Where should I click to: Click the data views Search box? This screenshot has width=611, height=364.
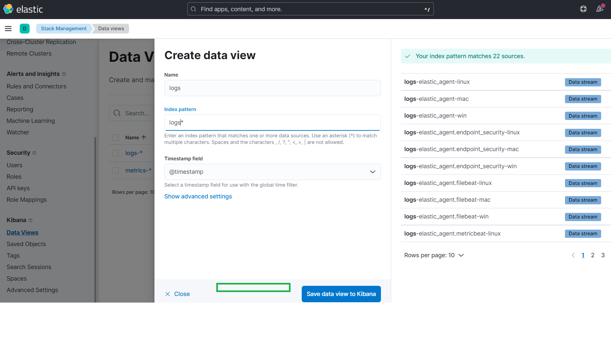[x=132, y=113]
